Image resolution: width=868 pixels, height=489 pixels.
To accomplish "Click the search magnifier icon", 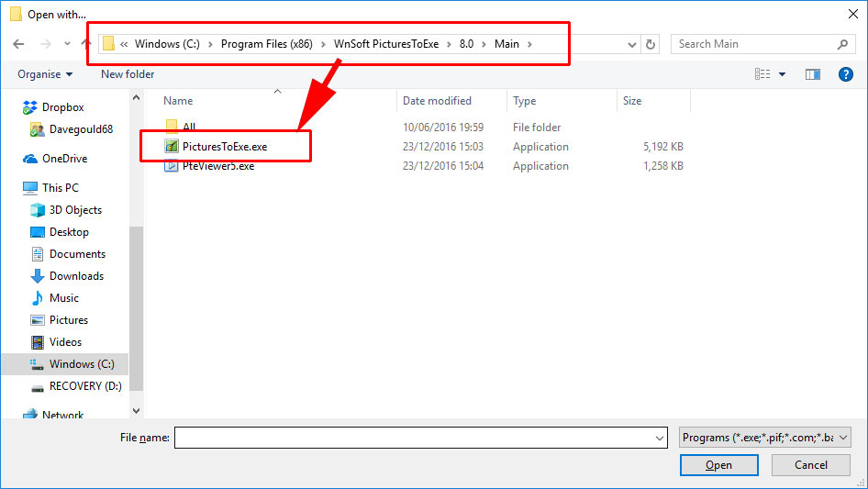I will click(x=842, y=44).
